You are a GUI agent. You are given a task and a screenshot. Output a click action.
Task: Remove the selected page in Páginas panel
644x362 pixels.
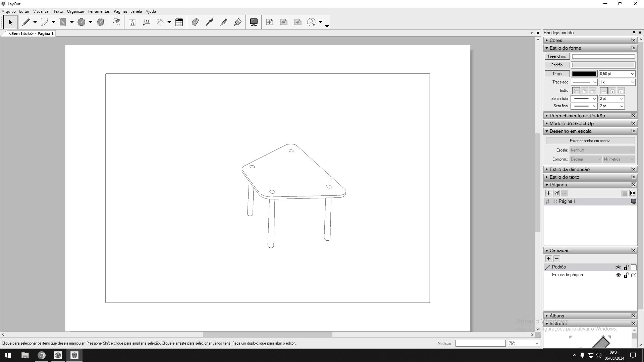(564, 193)
